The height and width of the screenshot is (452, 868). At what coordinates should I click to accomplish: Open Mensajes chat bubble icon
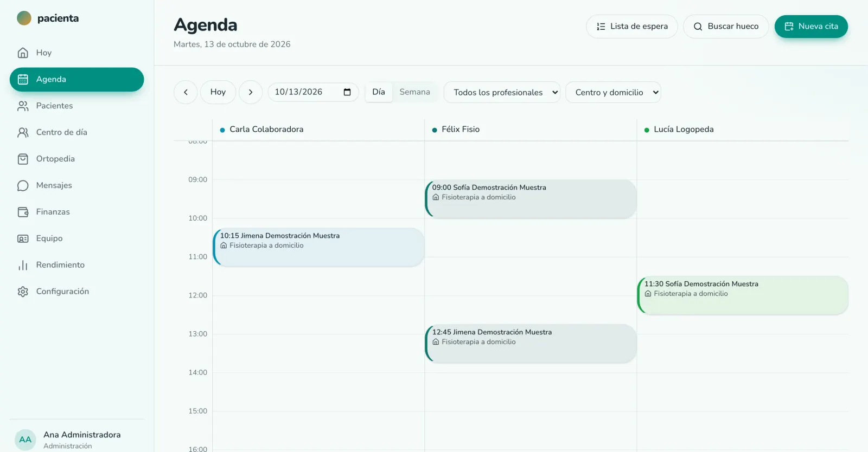(x=23, y=185)
